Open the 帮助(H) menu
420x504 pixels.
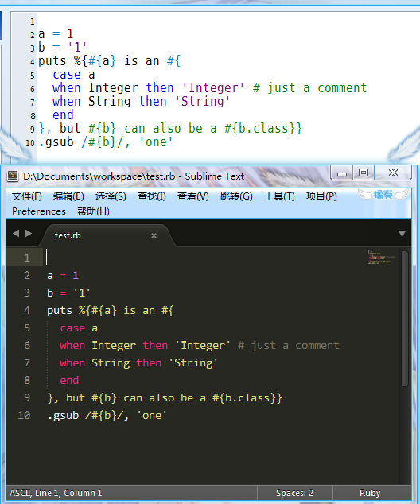click(x=93, y=211)
